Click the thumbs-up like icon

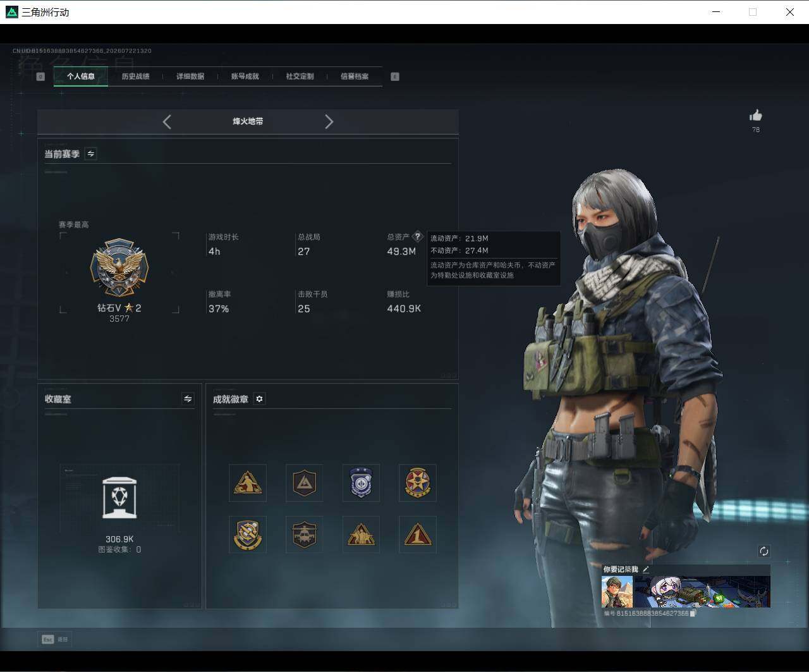755,115
